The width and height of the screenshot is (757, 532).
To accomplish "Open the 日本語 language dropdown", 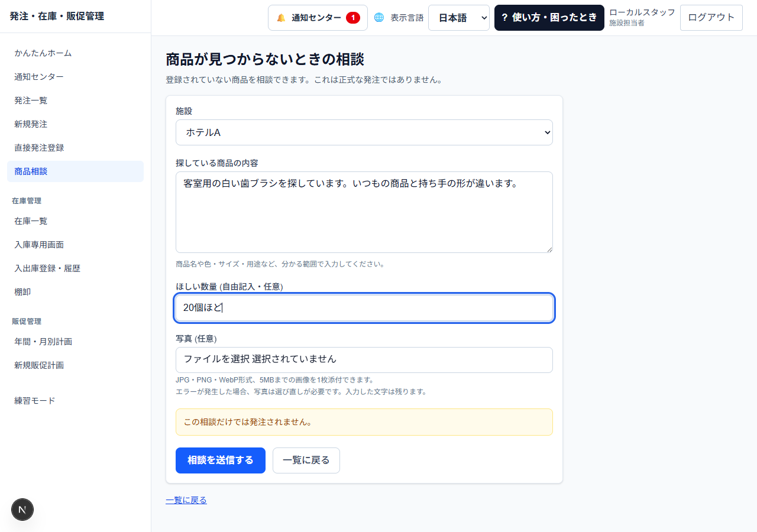I will pyautogui.click(x=459, y=18).
